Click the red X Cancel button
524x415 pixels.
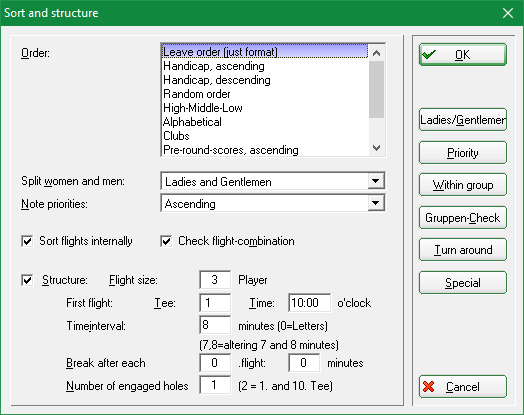463,387
